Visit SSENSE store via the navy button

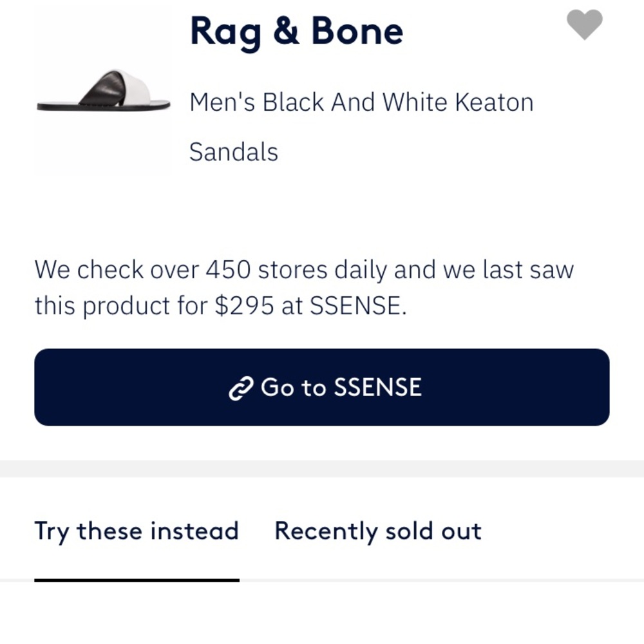(322, 387)
